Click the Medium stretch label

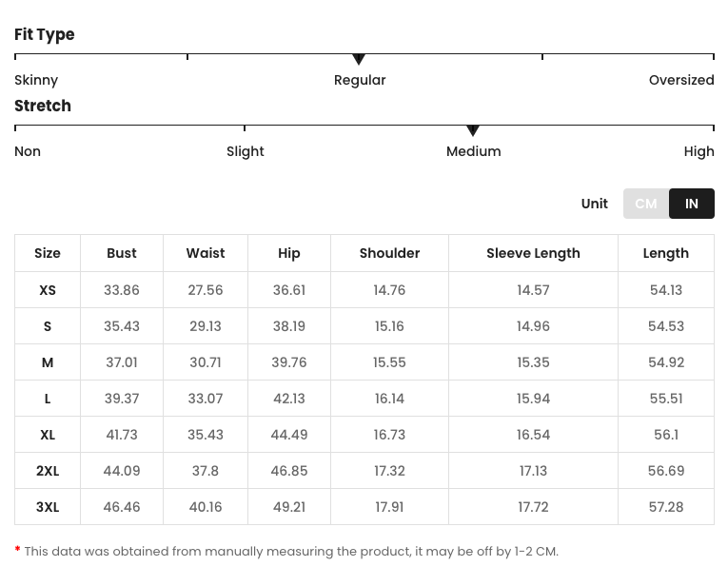(x=473, y=151)
